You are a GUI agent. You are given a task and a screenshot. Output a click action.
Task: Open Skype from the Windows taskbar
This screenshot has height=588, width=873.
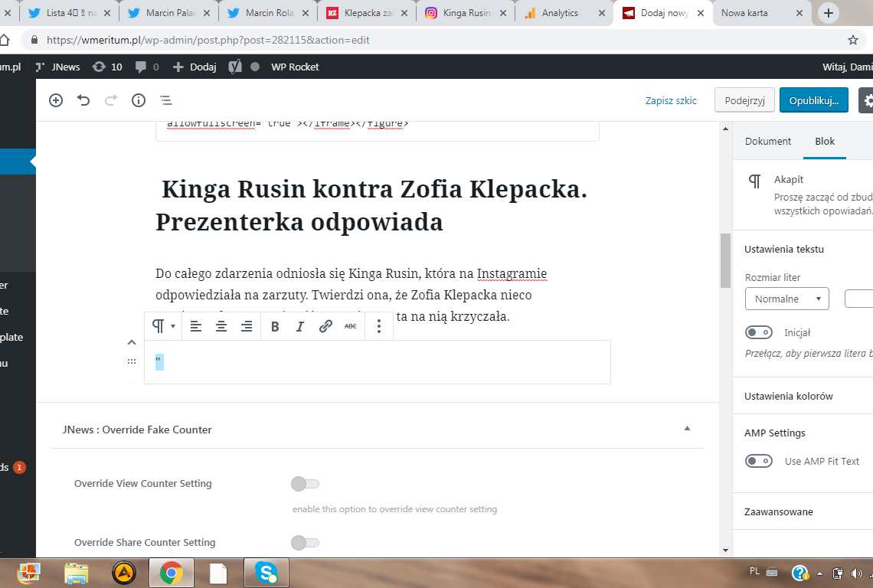(x=266, y=573)
